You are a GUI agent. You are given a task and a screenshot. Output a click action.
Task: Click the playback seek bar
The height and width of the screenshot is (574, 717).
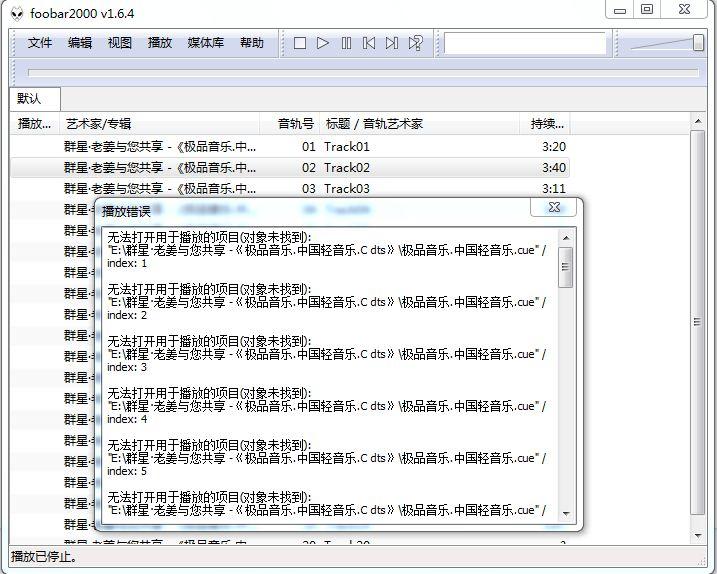coord(363,73)
